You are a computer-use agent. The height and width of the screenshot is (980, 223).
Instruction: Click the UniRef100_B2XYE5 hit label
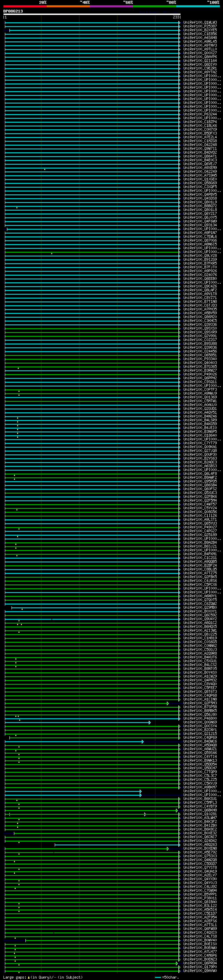[x=200, y=30]
